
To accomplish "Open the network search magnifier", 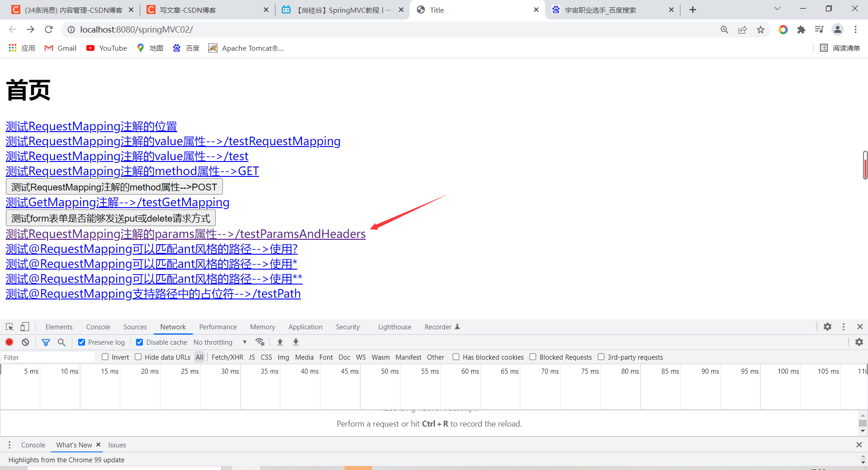I will pos(61,342).
